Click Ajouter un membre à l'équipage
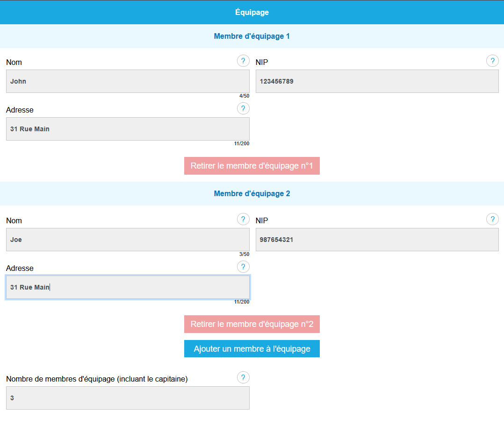The height and width of the screenshot is (425, 504). [252, 349]
